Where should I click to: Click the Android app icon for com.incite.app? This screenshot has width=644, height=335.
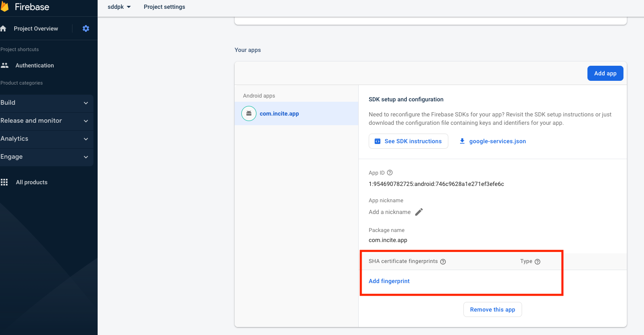coord(249,113)
